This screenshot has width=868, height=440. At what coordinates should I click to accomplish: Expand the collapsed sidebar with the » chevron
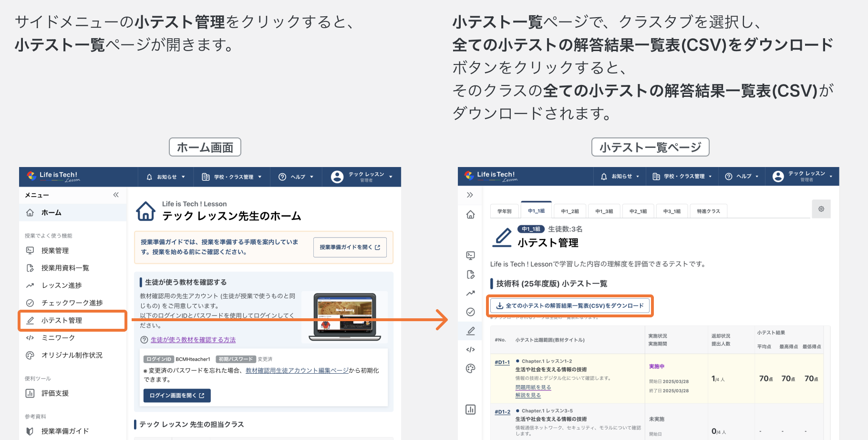click(470, 195)
